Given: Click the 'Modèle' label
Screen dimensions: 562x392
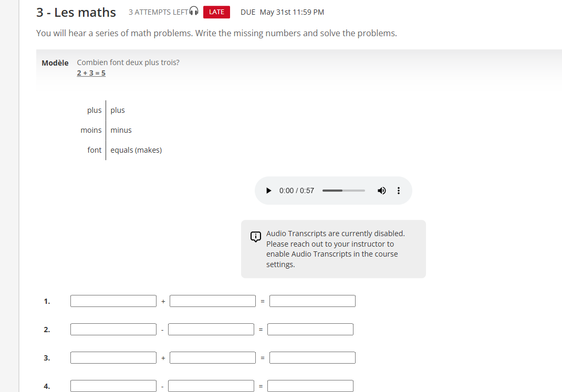Looking at the screenshot, I should 55,63.
